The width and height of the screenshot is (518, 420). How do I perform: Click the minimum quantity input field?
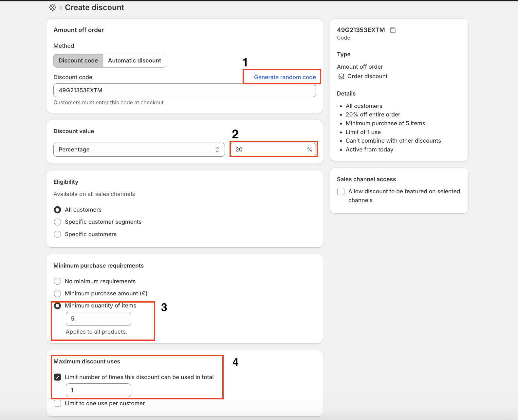click(x=98, y=319)
